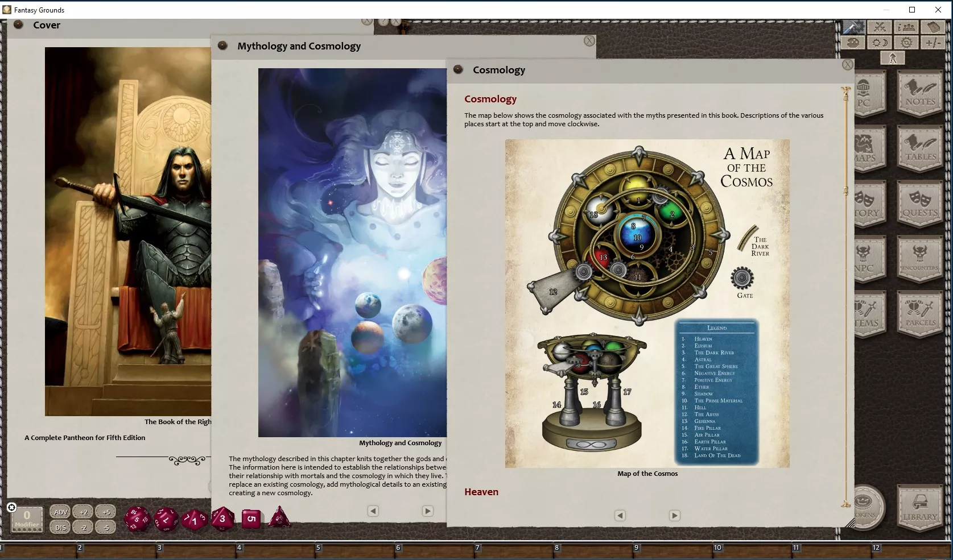Toggle the +2 modifier button
This screenshot has width=953, height=560.
(84, 512)
